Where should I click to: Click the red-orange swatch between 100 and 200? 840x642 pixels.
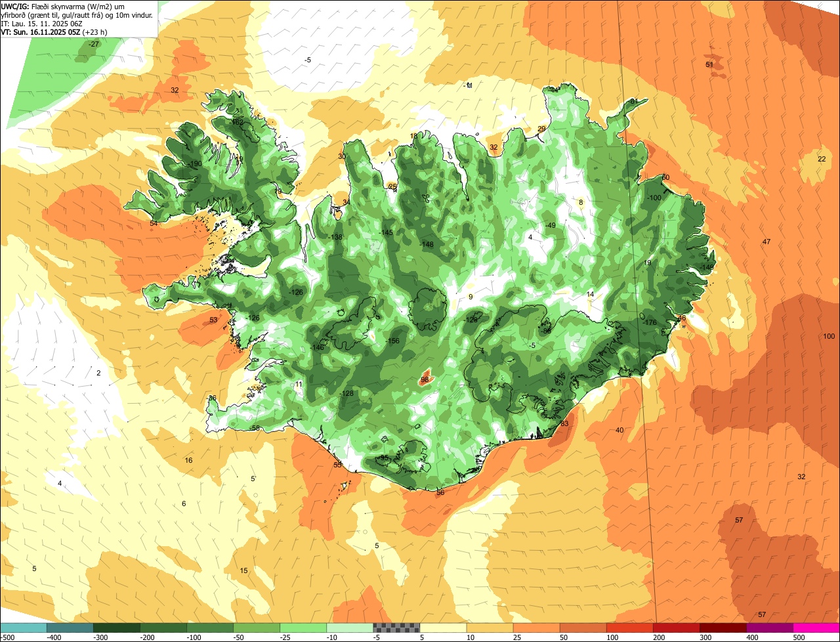coord(630,628)
